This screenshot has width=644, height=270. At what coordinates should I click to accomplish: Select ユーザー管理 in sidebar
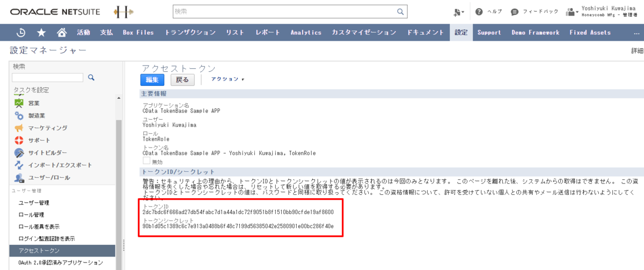click(34, 202)
